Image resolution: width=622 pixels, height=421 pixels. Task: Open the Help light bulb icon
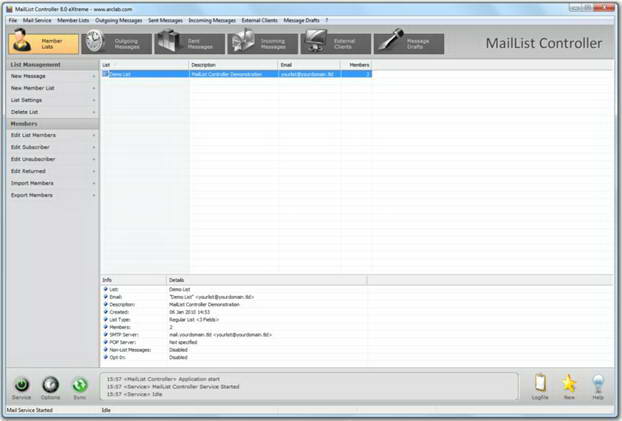click(x=598, y=383)
